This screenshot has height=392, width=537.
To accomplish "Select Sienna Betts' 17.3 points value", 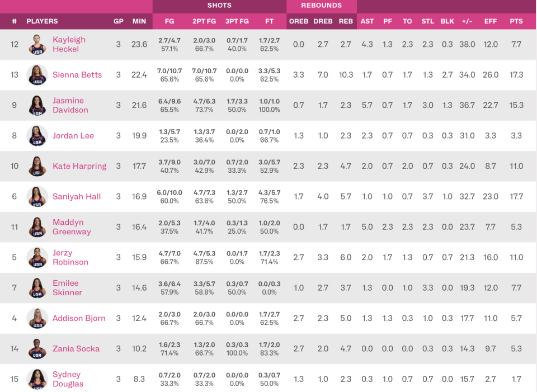I will [x=516, y=75].
